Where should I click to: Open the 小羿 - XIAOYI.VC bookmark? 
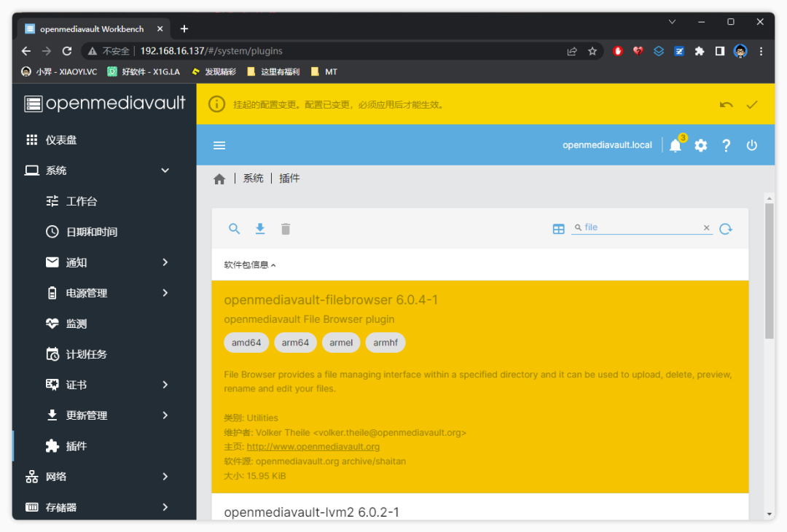(59, 71)
